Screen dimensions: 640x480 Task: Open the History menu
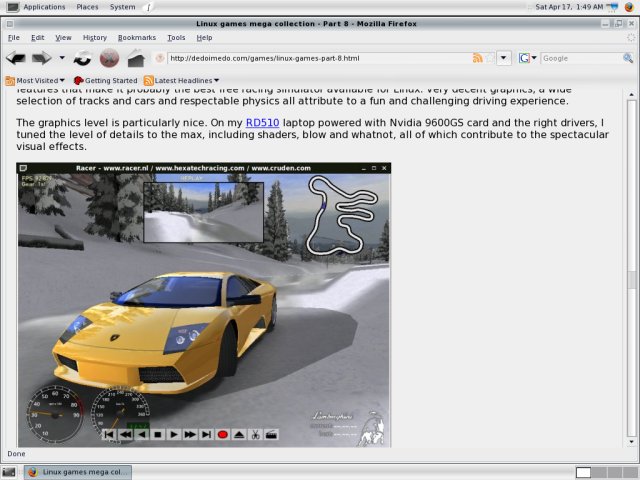[x=94, y=37]
